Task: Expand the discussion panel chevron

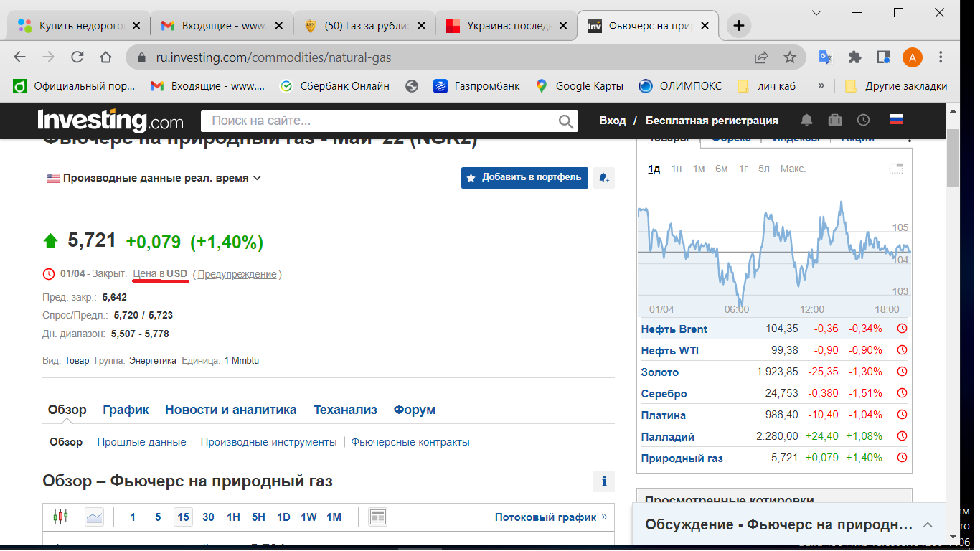Action: click(x=928, y=524)
